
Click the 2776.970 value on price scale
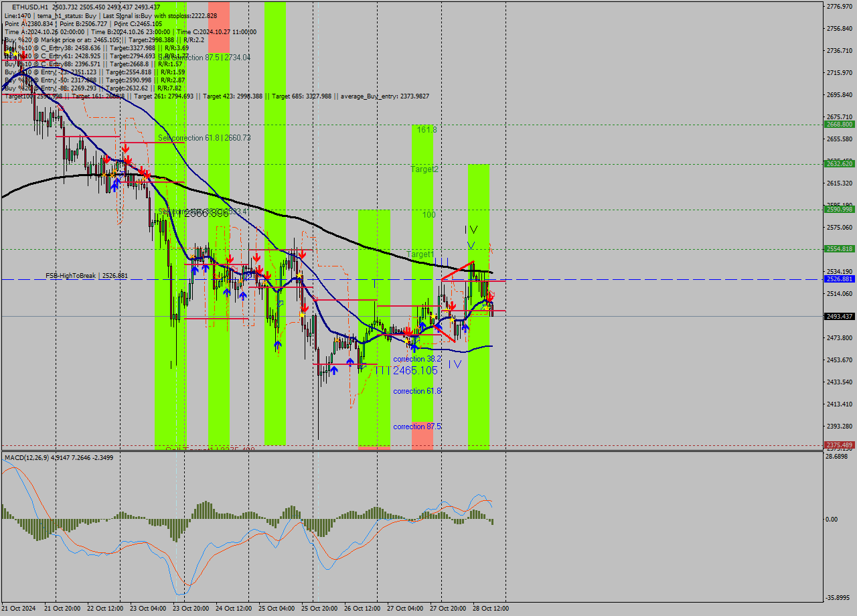tap(839, 6)
